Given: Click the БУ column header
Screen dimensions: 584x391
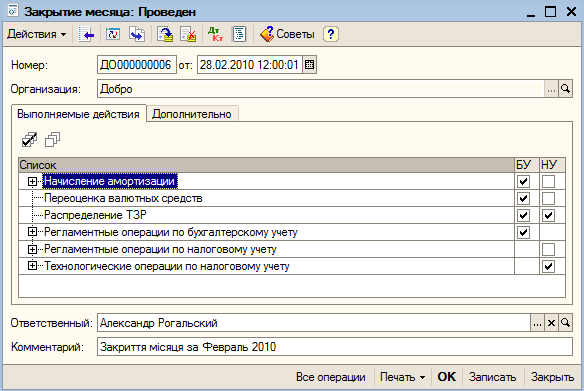Looking at the screenshot, I should [x=527, y=165].
